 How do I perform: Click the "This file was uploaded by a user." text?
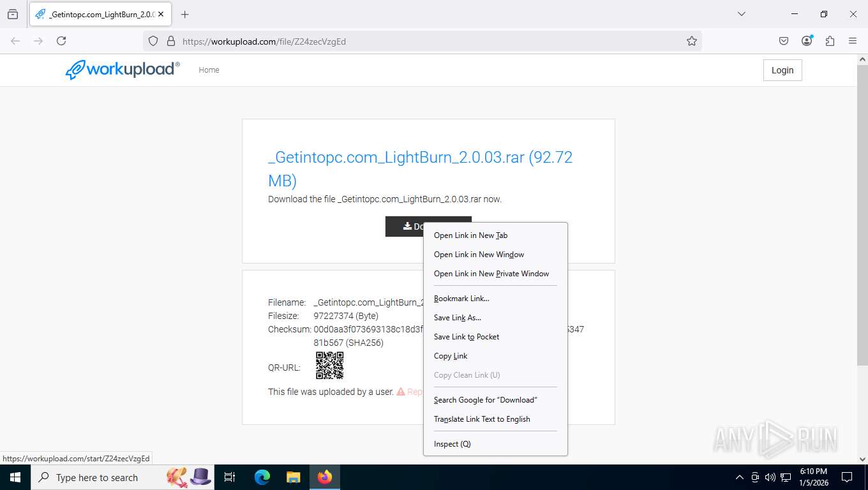[x=331, y=392]
